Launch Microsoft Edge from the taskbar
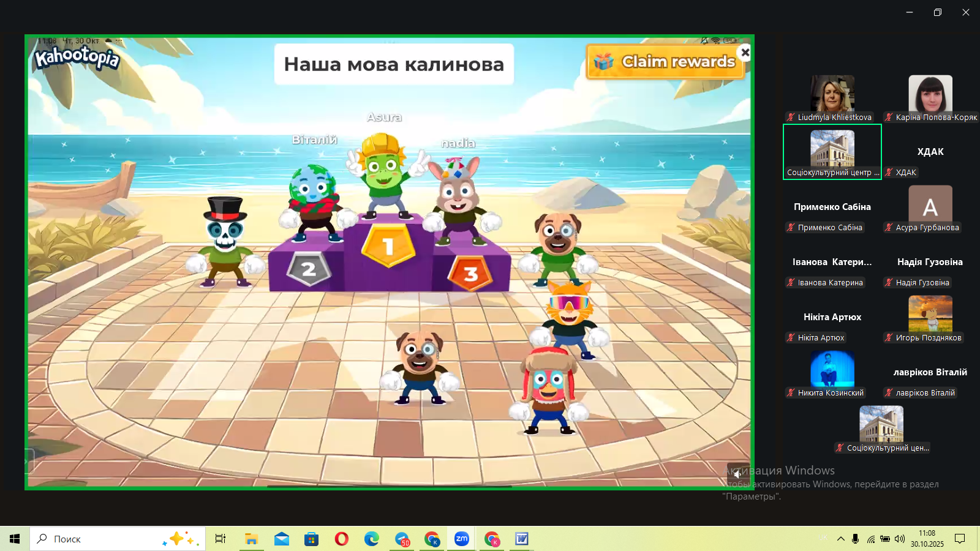The width and height of the screenshot is (980, 551). (x=372, y=539)
